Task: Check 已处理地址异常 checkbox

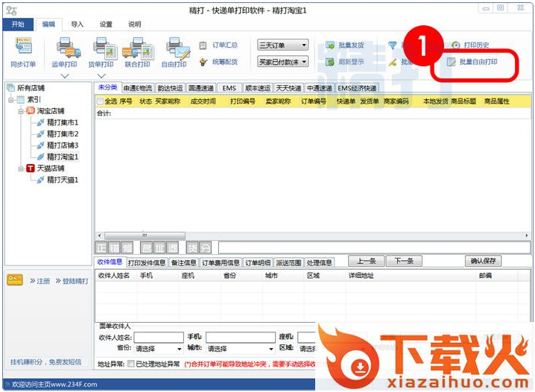Action: coord(130,364)
